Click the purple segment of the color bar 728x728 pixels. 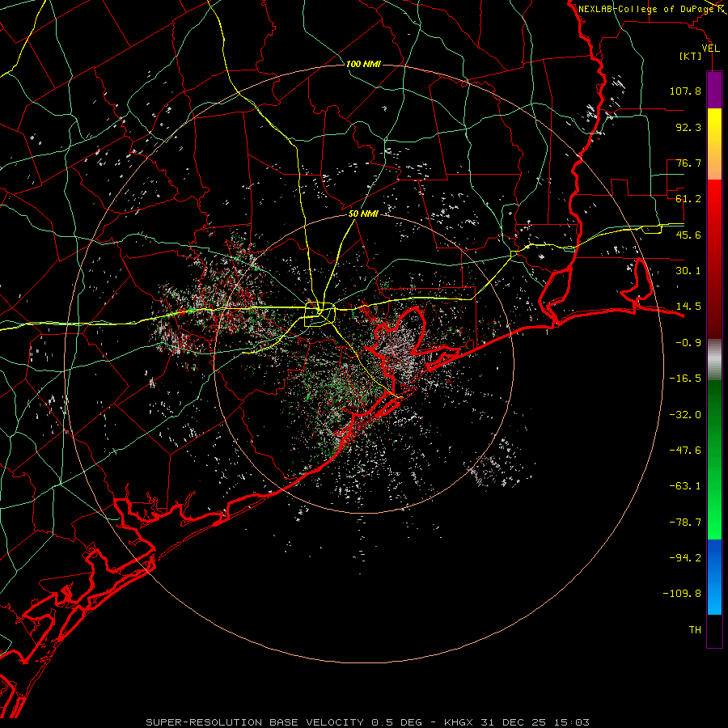[x=714, y=90]
